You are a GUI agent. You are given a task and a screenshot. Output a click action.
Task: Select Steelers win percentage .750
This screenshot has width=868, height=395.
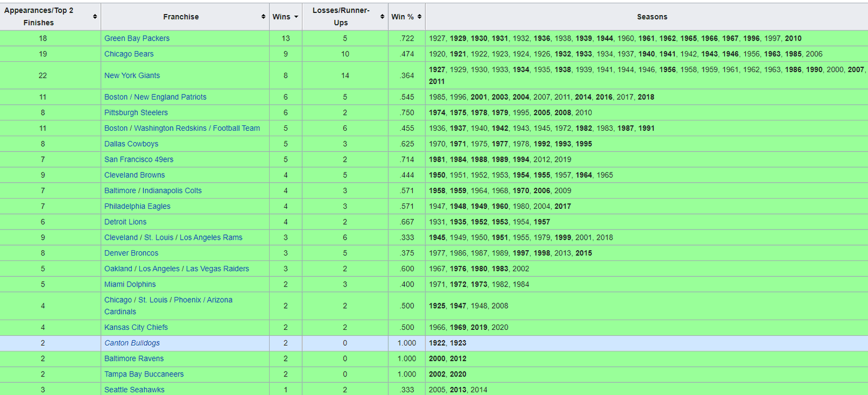coord(407,113)
